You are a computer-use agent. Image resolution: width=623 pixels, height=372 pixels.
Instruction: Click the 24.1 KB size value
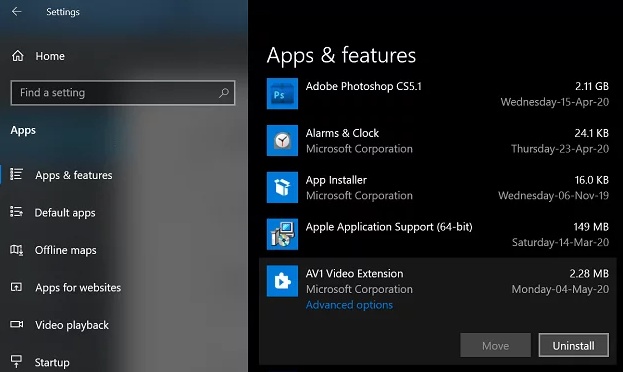pos(592,133)
